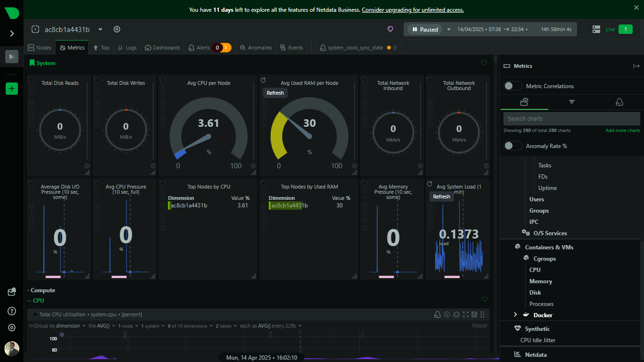Click the nodes icon beside the Live indicator
The image size is (644, 362).
[x=596, y=29]
